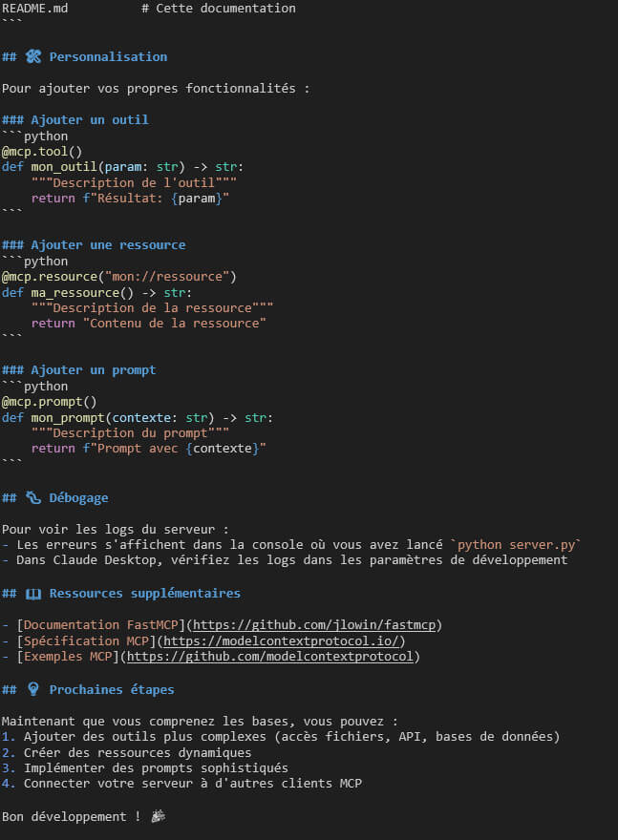Click the 'Ajouter un prompt' heading
Viewport: 618px width, 840px height.
[x=93, y=370]
